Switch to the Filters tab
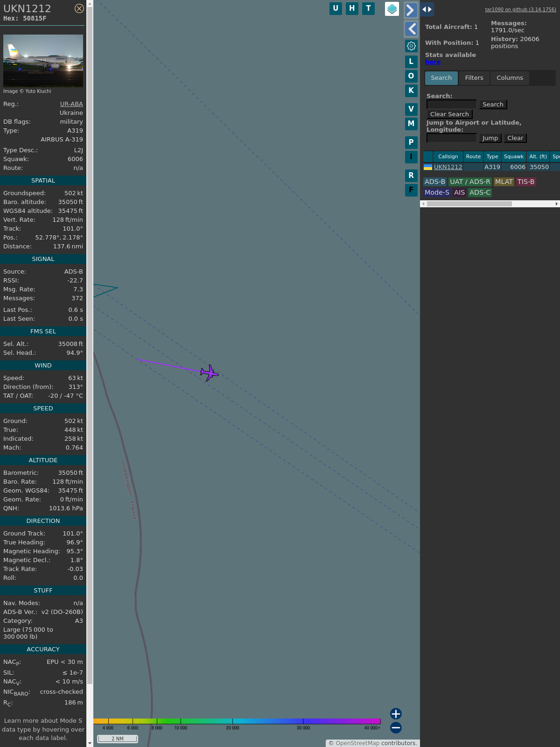The width and height of the screenshot is (560, 747). [x=474, y=78]
